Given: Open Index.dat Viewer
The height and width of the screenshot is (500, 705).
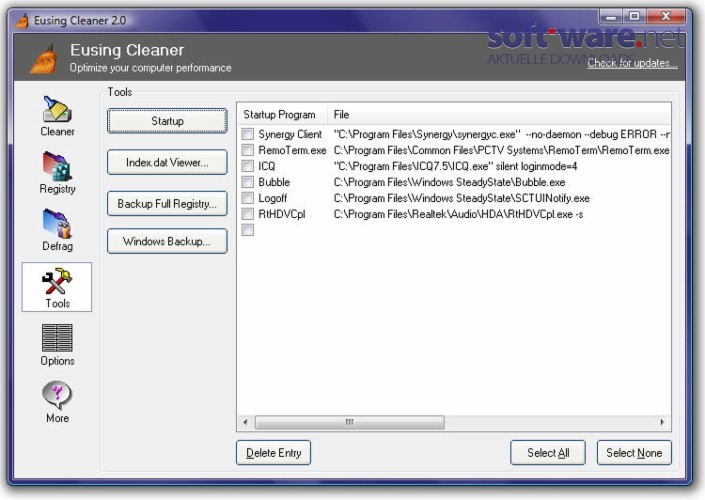Looking at the screenshot, I should click(167, 162).
